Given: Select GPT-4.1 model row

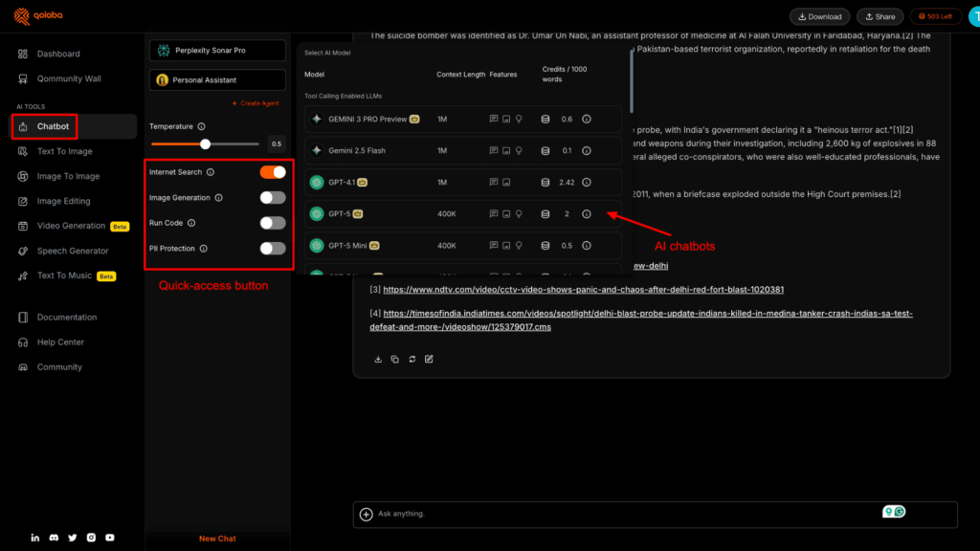Looking at the screenshot, I should (x=463, y=183).
